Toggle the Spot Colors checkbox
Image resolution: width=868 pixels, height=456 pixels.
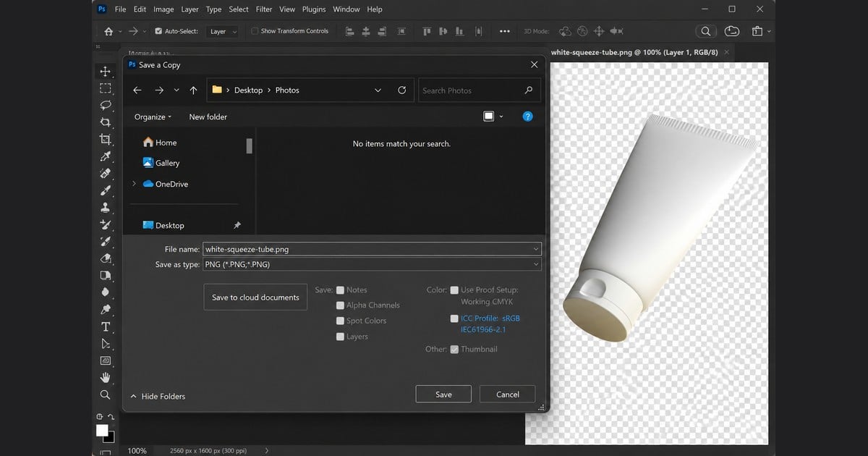coord(340,321)
